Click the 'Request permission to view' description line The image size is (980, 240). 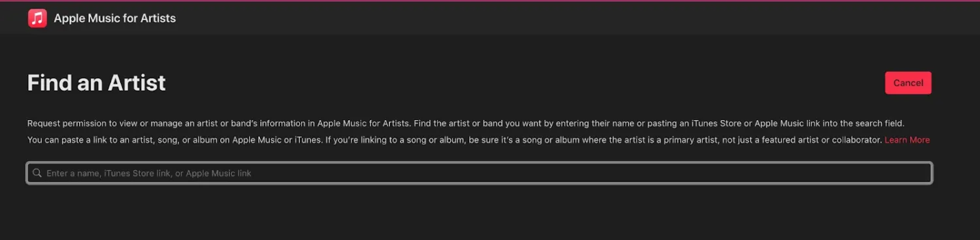465,123
